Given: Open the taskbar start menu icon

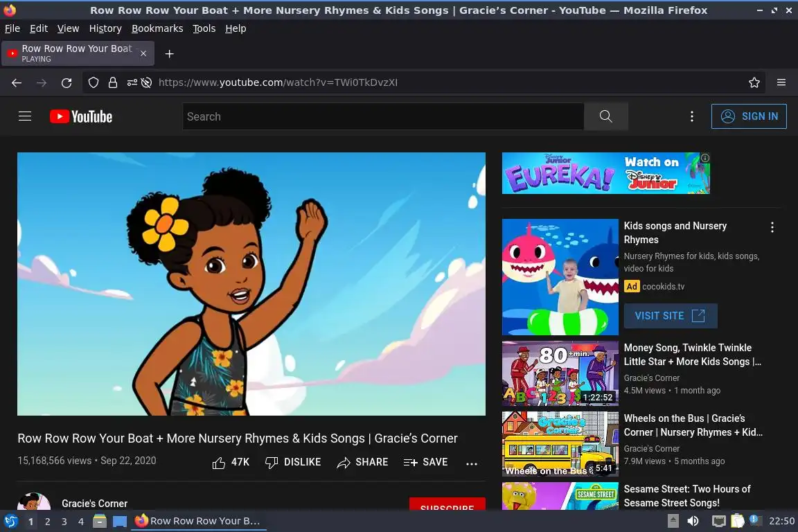Looking at the screenshot, I should point(10,522).
